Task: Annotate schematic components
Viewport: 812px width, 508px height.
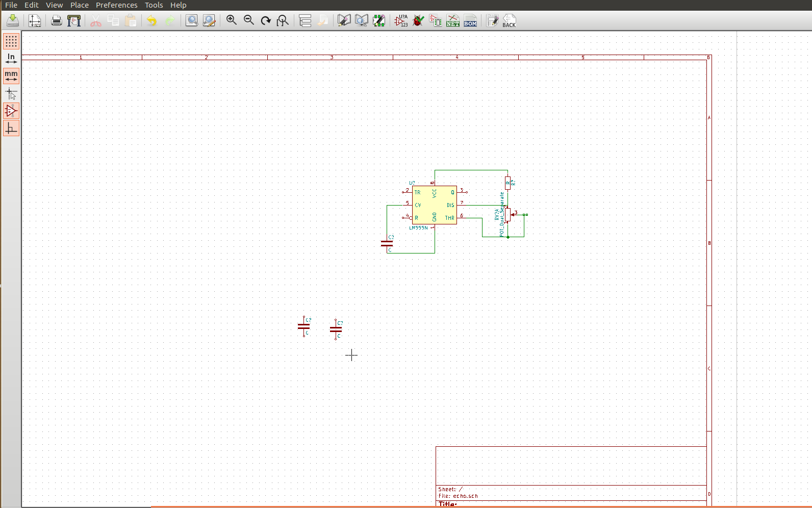Action: click(x=401, y=20)
